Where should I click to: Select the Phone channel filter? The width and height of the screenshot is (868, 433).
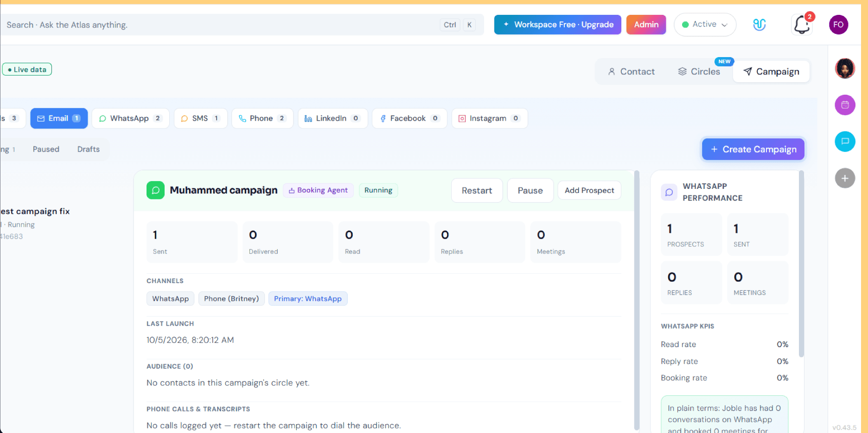click(x=262, y=118)
